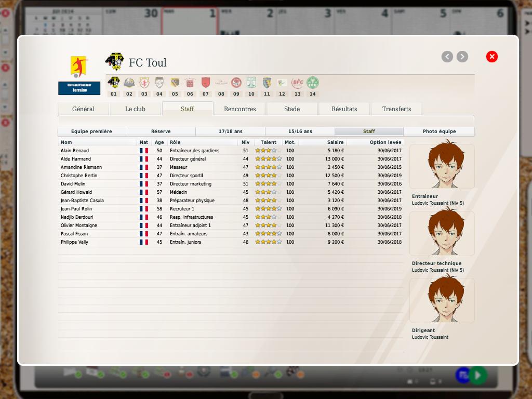Show the Équipe première sub-tab

pos(91,131)
